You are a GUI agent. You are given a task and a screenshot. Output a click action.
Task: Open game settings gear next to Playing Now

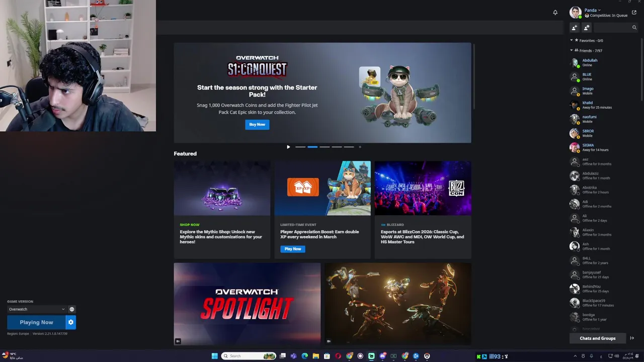[71, 322]
